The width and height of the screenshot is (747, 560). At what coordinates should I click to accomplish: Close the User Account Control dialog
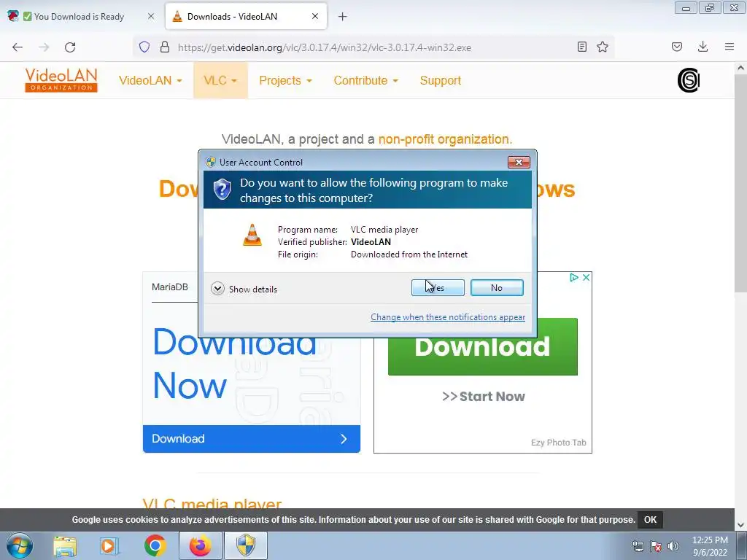519,163
